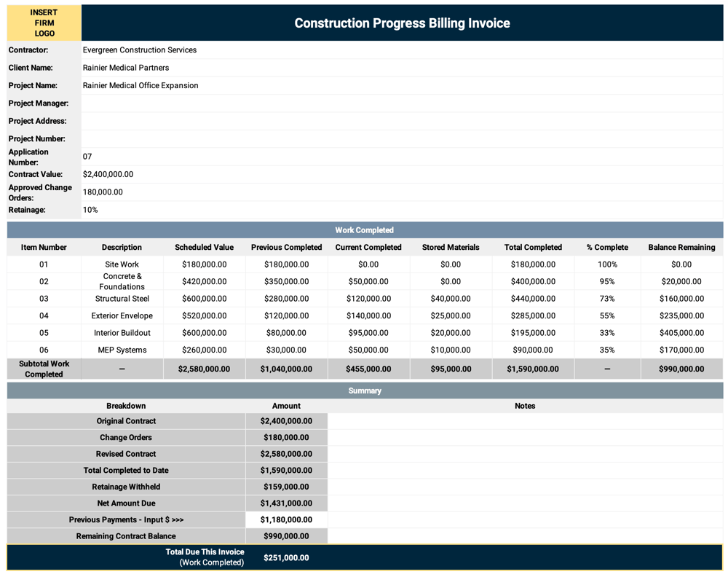
Task: Click Retainage Withheld amount $159,000.00
Action: [x=286, y=487]
